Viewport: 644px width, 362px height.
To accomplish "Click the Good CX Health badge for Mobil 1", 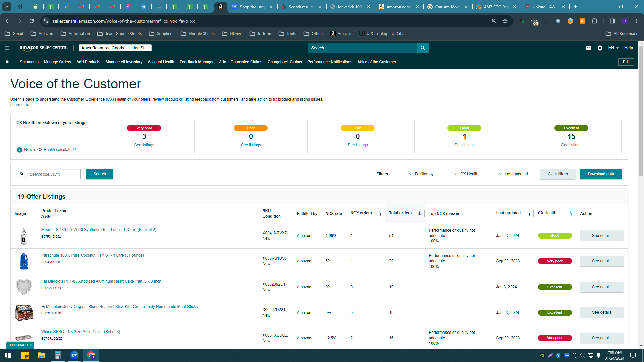I will 555,236.
